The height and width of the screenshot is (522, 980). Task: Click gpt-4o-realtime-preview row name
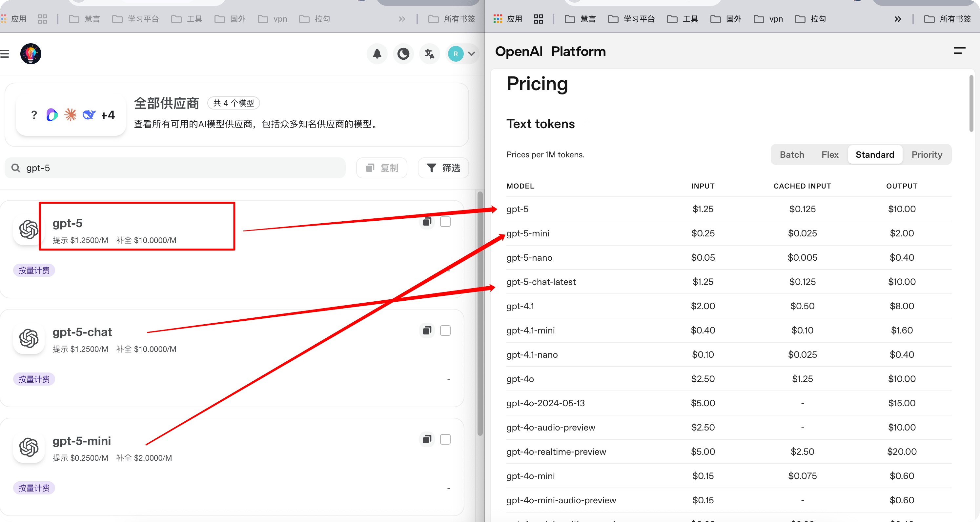click(556, 452)
